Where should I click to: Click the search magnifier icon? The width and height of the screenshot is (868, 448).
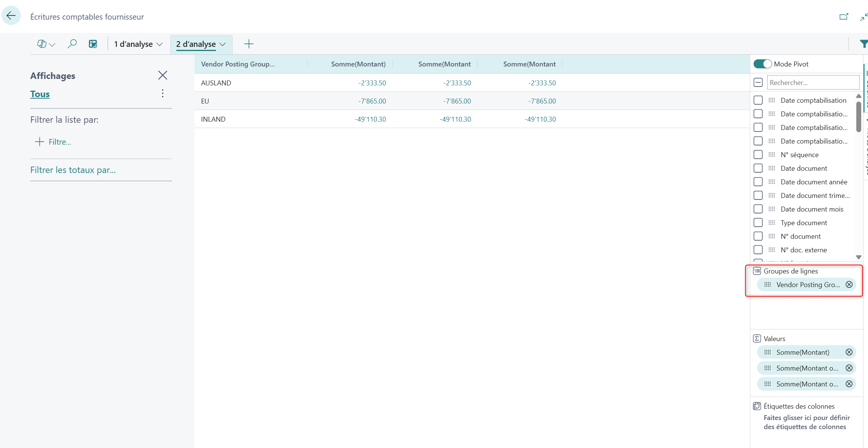pyautogui.click(x=72, y=44)
